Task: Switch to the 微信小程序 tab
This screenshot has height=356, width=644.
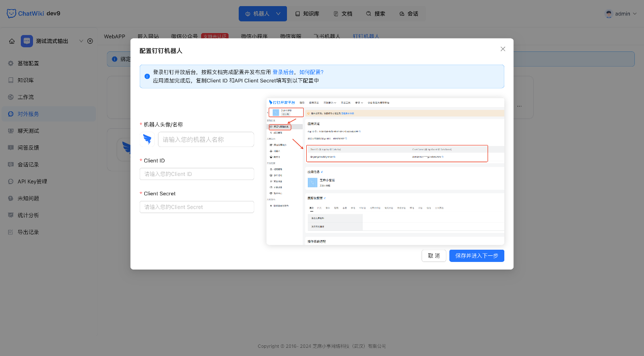Action: (254, 36)
